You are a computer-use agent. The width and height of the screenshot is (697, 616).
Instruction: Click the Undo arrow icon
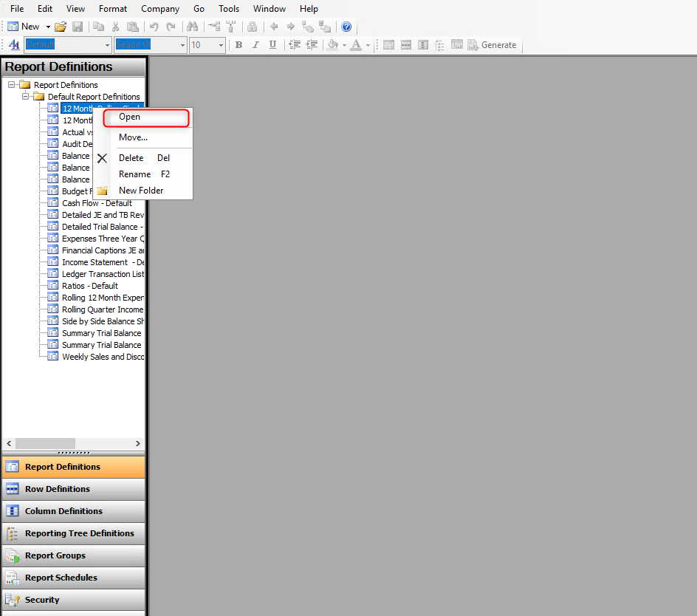154,27
